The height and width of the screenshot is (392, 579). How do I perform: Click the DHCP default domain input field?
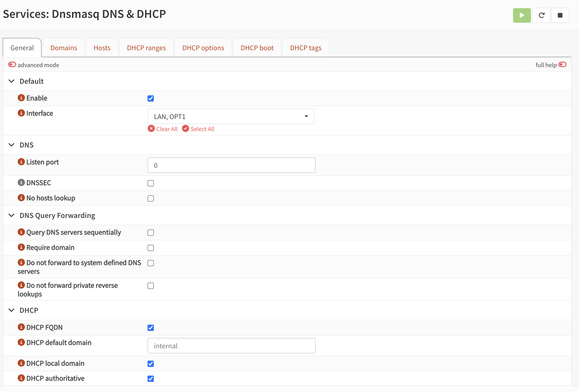click(x=231, y=346)
